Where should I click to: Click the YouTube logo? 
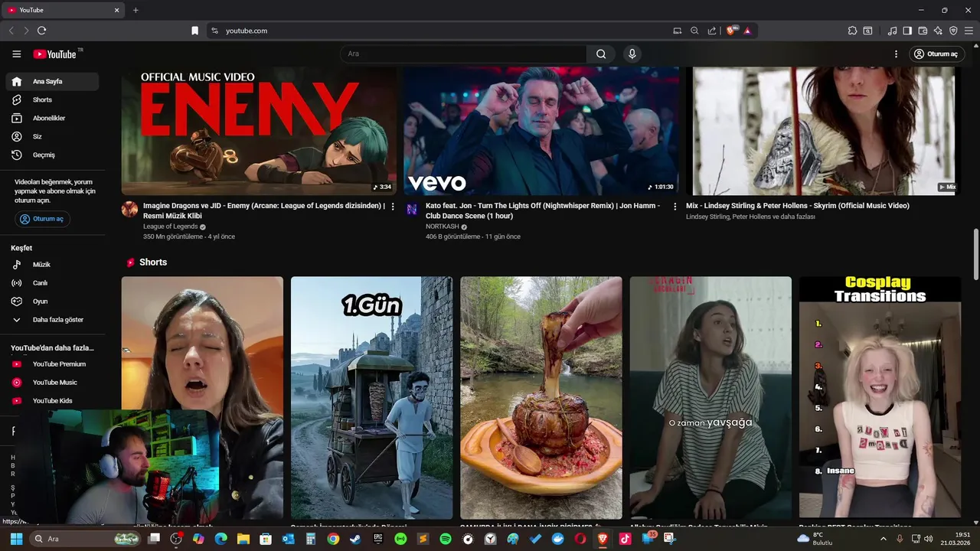pos(54,54)
